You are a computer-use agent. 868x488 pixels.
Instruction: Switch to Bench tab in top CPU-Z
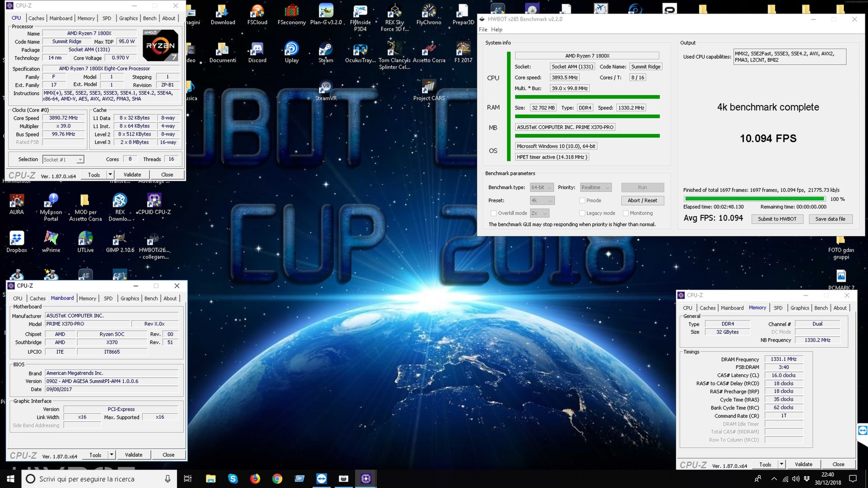click(150, 18)
